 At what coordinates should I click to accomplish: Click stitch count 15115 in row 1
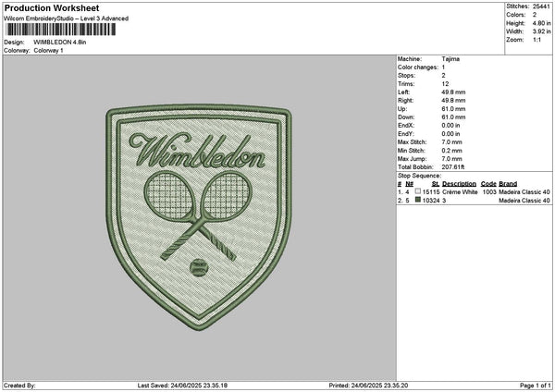click(431, 192)
